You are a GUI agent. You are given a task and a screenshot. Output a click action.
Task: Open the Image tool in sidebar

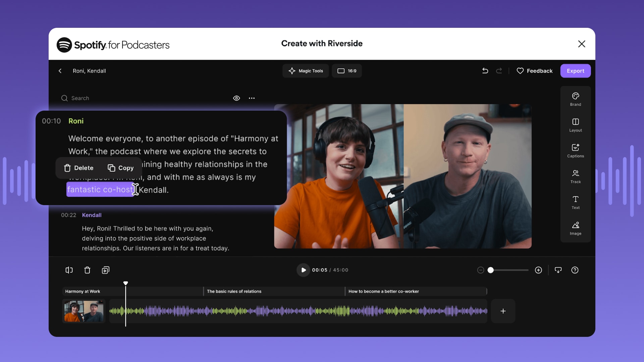pyautogui.click(x=575, y=228)
